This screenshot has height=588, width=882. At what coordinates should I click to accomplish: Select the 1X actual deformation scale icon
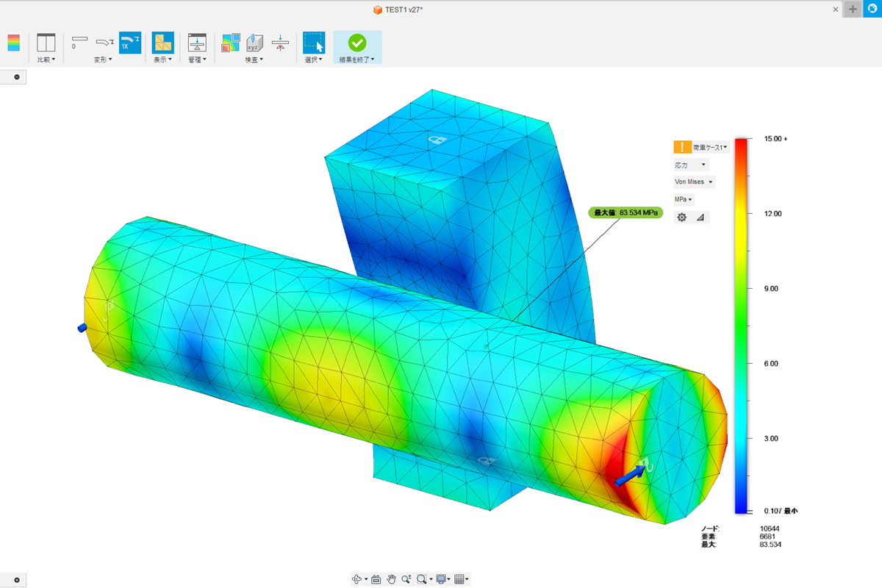pyautogui.click(x=129, y=43)
